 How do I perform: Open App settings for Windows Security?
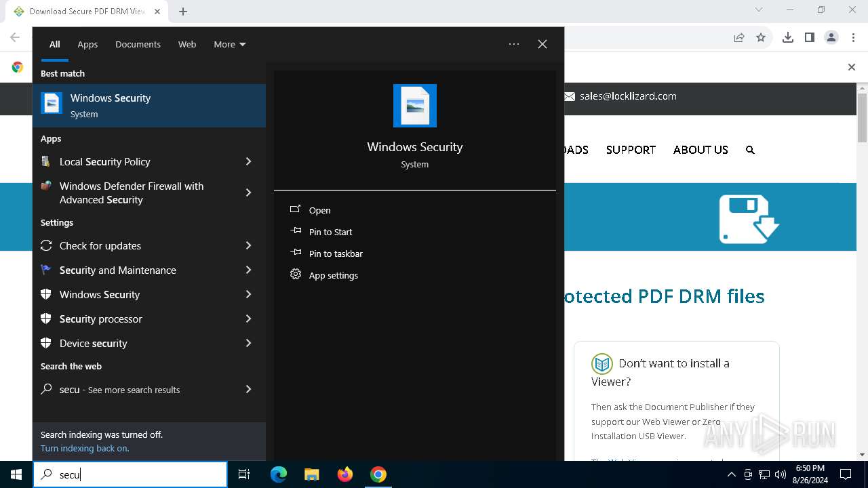pyautogui.click(x=334, y=275)
